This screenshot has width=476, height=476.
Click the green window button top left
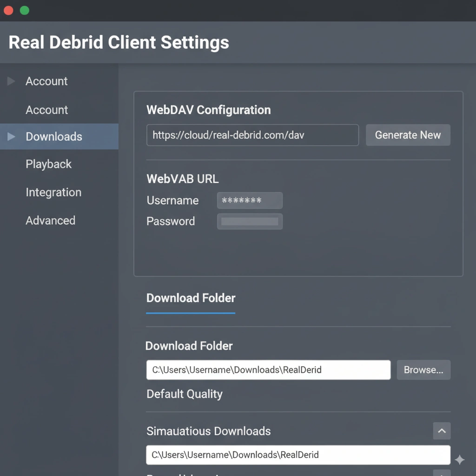[24, 10]
